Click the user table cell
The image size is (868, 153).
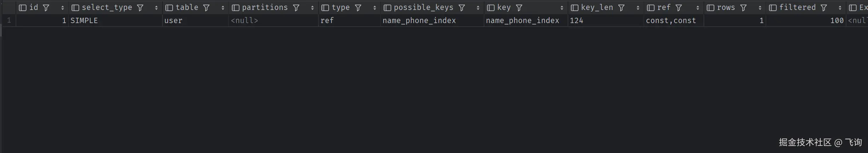[x=195, y=21]
